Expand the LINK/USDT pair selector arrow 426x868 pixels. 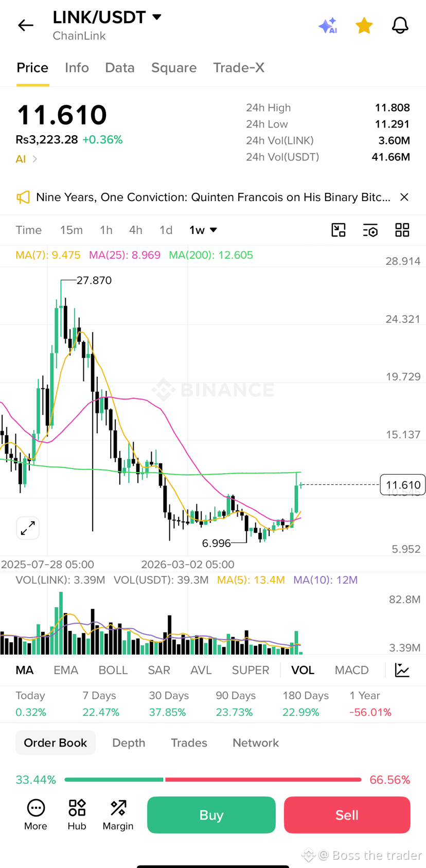(x=157, y=17)
